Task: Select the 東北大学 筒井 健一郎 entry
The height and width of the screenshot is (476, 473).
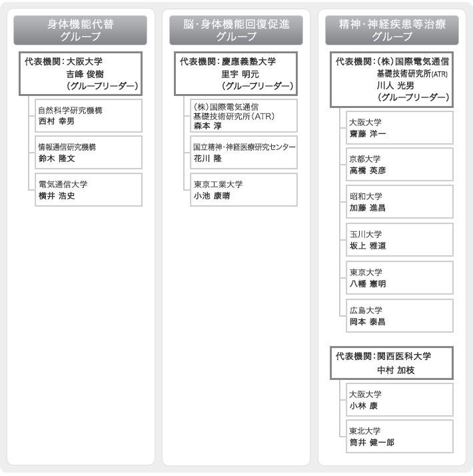Action: pos(400,437)
